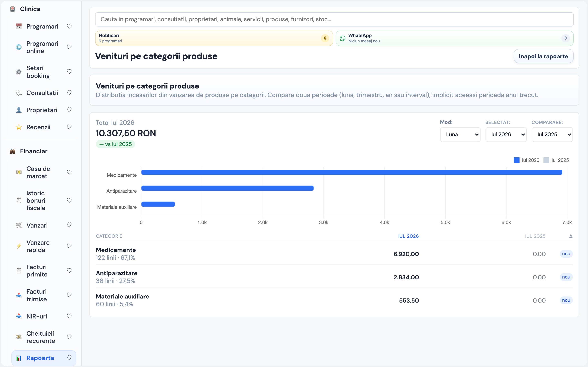Click the gear icon for Setari booking
588x367 pixels.
[x=19, y=72]
